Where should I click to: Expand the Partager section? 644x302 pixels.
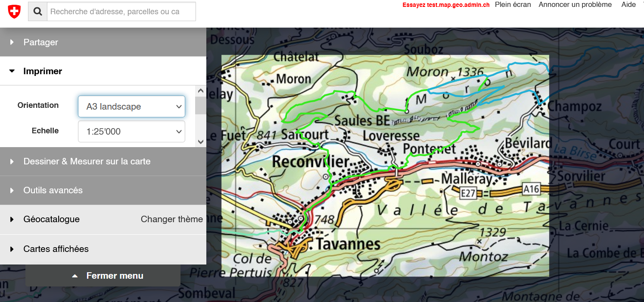(103, 42)
